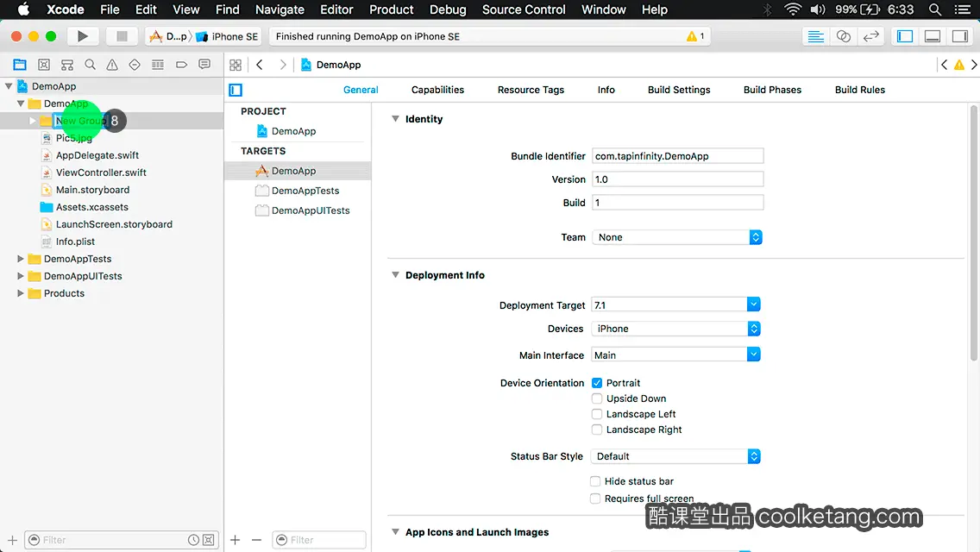Add a new file with navigator plus
980x552 pixels.
12,540
